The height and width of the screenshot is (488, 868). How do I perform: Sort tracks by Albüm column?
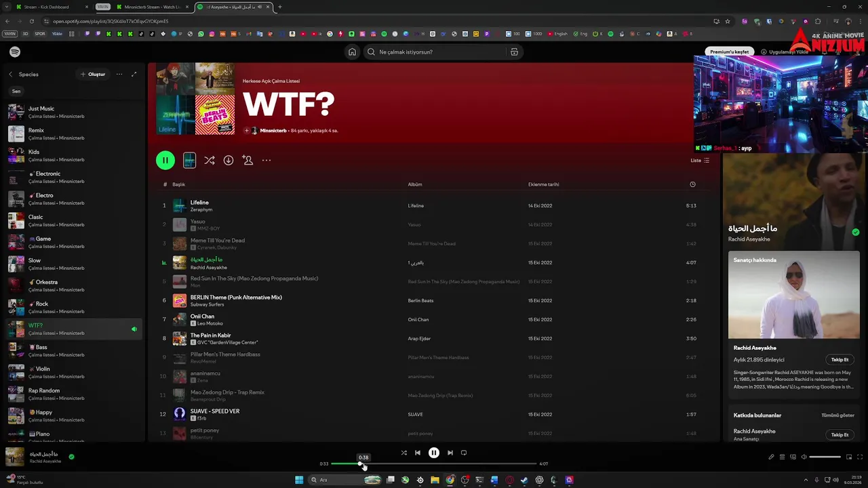(x=415, y=184)
